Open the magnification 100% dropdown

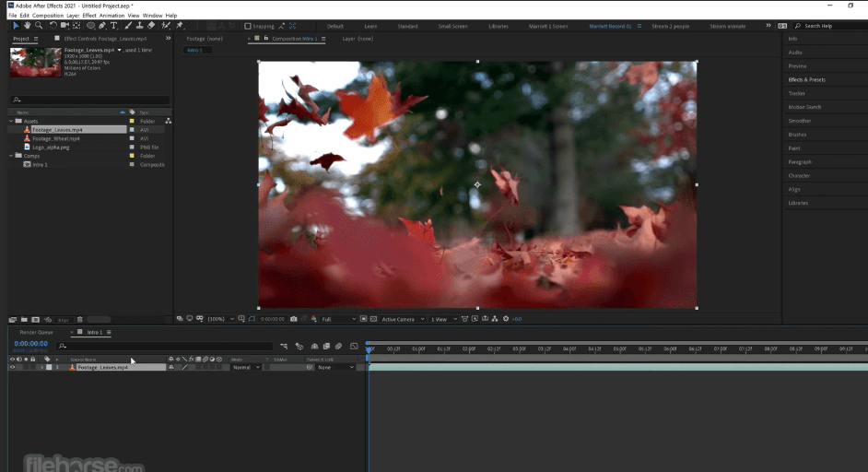[220, 319]
